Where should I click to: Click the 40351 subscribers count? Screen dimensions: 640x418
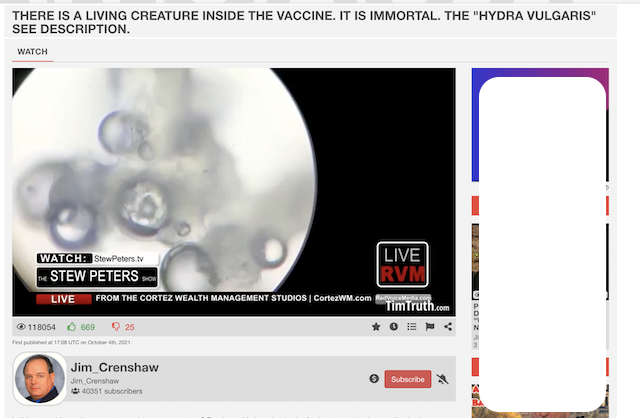point(107,391)
